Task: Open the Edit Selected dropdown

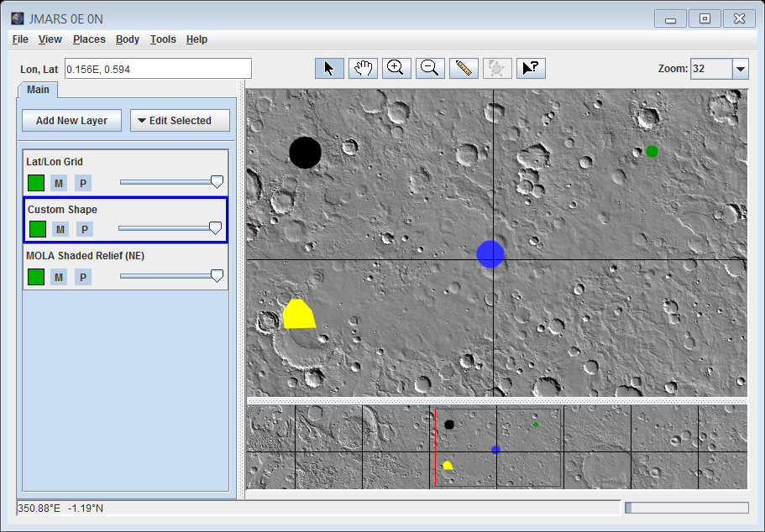Action: [x=180, y=121]
